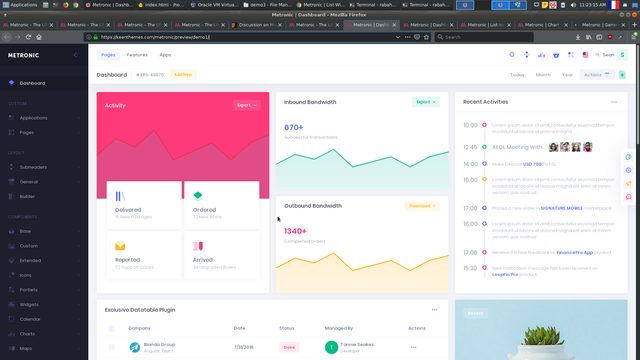Expand the Subheaders sidebar menu
The width and height of the screenshot is (640, 360).
pyautogui.click(x=44, y=167)
